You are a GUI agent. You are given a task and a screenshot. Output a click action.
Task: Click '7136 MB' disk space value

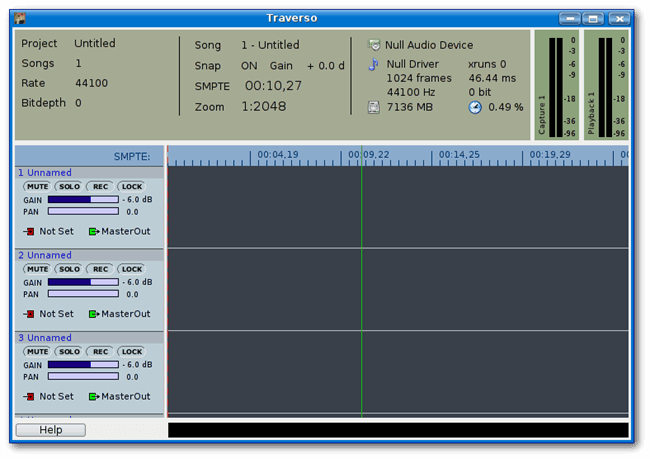(410, 107)
